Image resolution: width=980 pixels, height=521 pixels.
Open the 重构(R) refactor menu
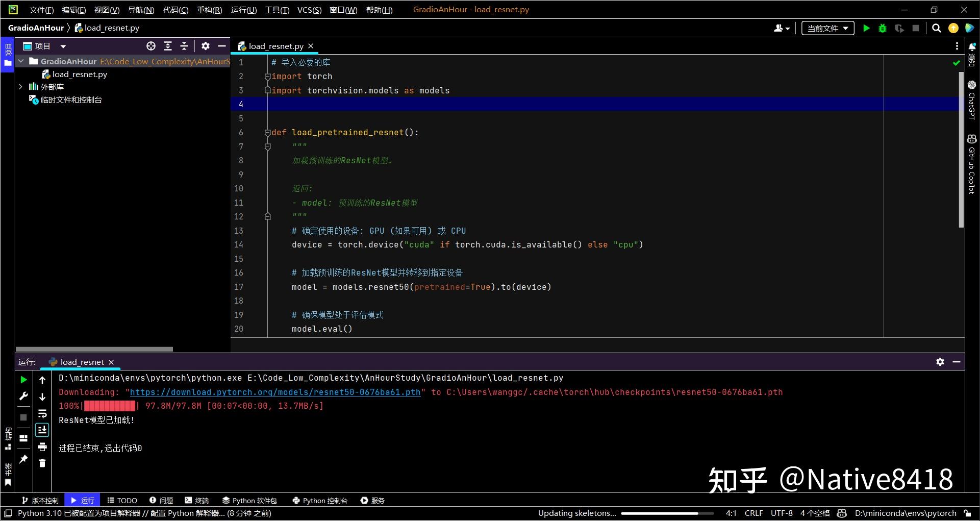pyautogui.click(x=209, y=10)
